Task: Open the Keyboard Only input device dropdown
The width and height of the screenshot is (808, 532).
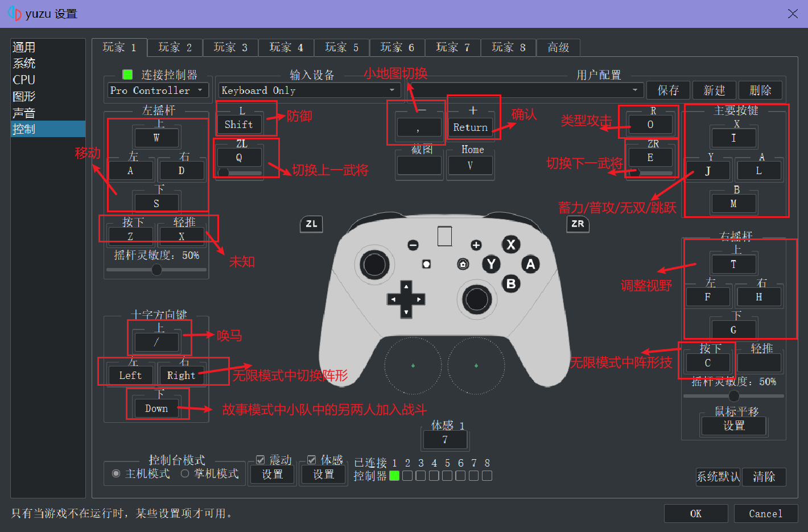Action: 310,90
